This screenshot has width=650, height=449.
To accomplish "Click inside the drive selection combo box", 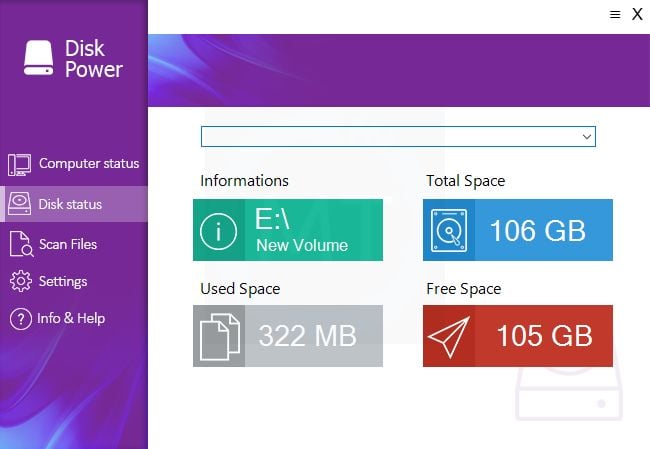I will 398,136.
